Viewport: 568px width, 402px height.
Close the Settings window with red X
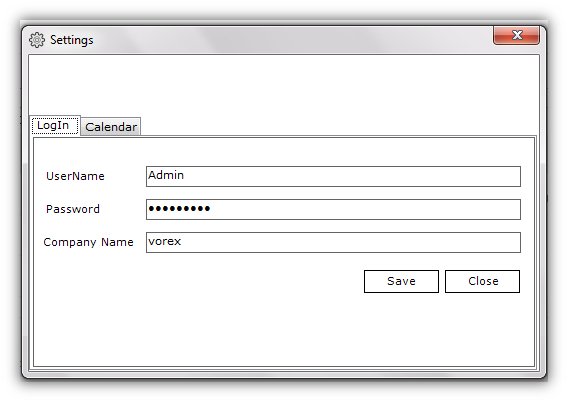click(x=517, y=35)
